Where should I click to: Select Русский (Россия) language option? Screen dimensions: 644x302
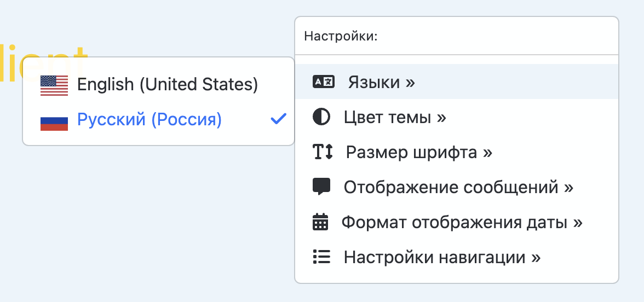click(150, 119)
